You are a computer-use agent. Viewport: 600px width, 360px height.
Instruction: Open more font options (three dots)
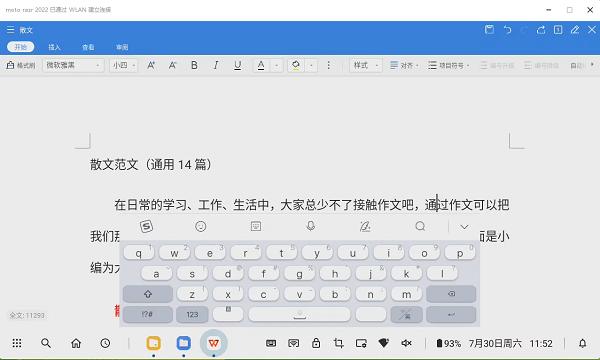328,65
